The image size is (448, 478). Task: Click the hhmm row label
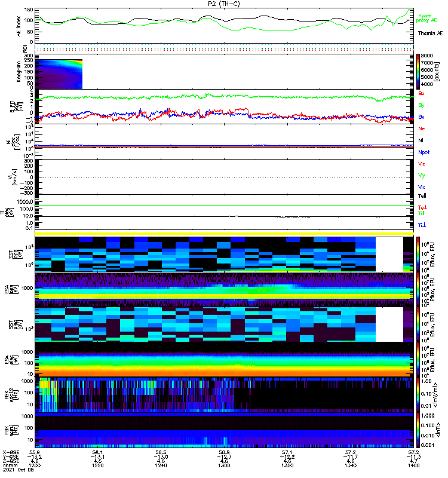tap(10, 465)
